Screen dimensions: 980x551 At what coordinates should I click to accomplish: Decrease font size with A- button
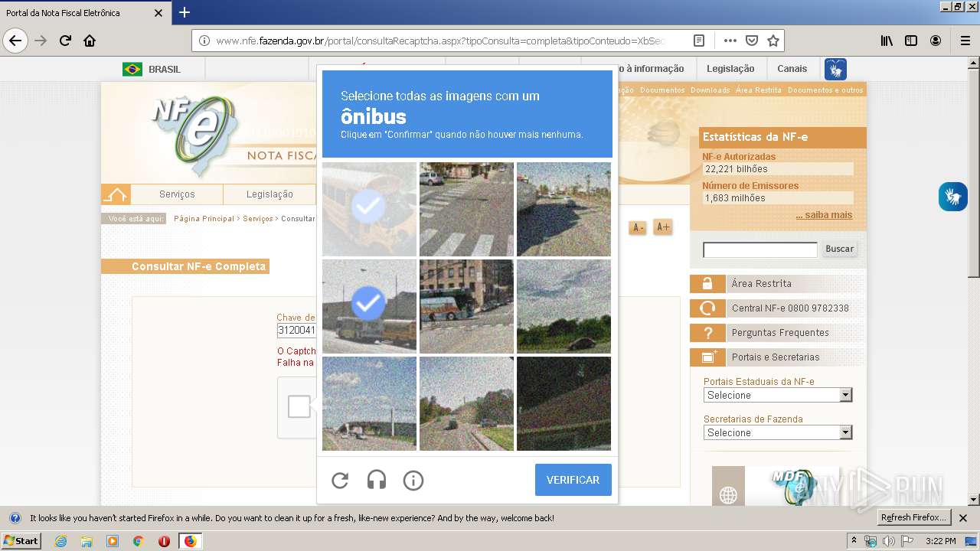point(638,227)
